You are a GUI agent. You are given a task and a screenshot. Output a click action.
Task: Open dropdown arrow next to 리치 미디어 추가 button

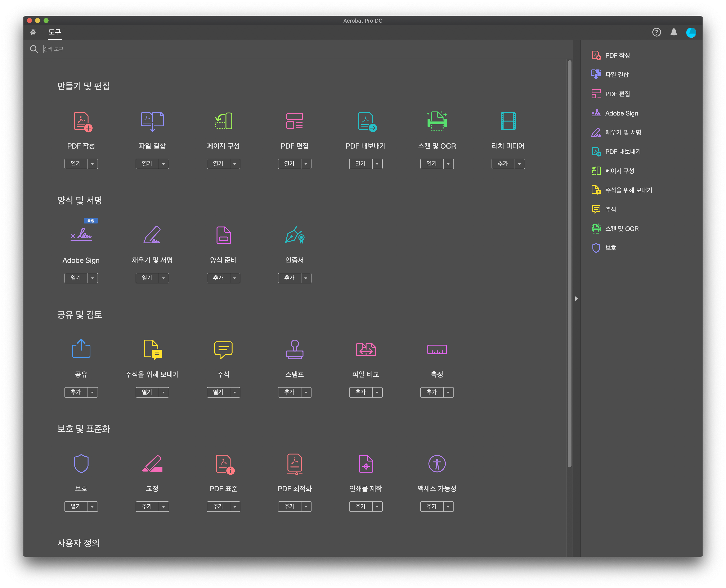[x=519, y=164]
